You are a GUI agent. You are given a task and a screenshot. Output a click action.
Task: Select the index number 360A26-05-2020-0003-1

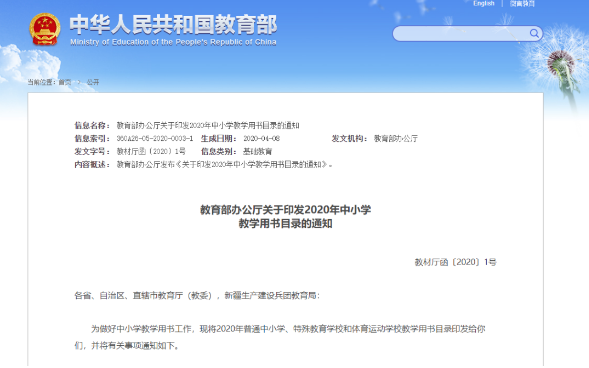coord(155,139)
